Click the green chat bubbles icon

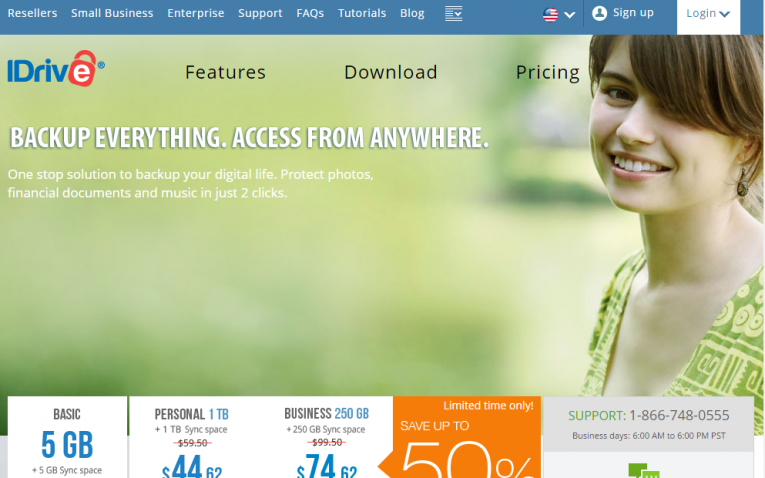pyautogui.click(x=644, y=471)
